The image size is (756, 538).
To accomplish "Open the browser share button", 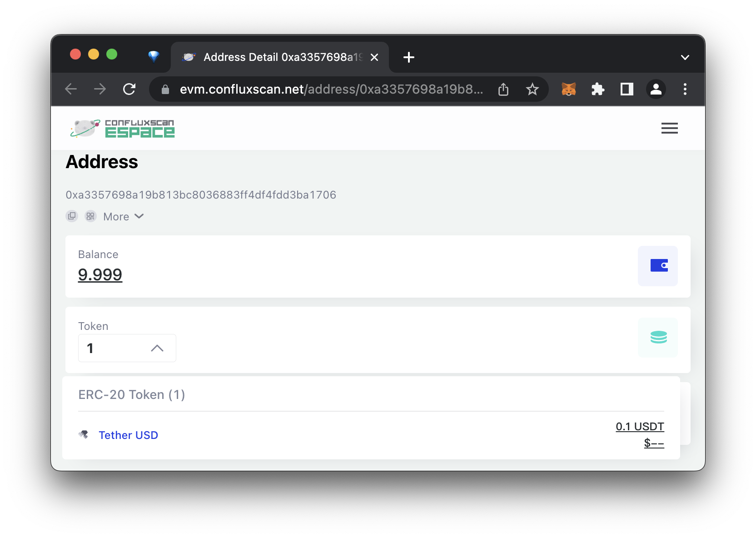I will (503, 89).
